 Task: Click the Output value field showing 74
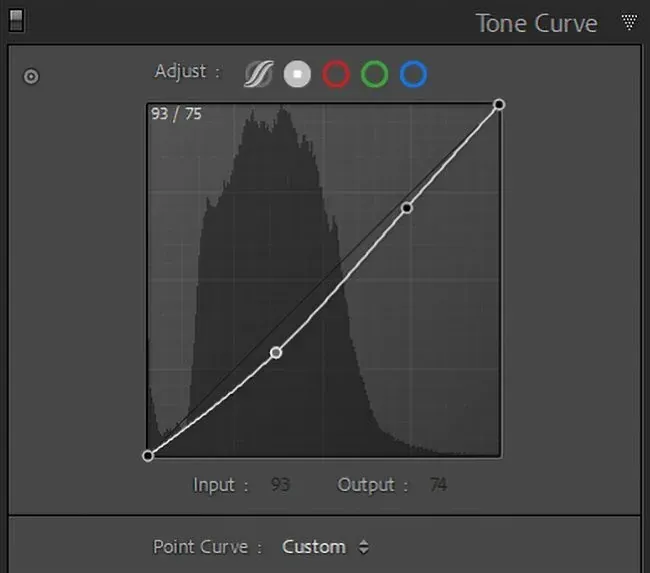(437, 485)
